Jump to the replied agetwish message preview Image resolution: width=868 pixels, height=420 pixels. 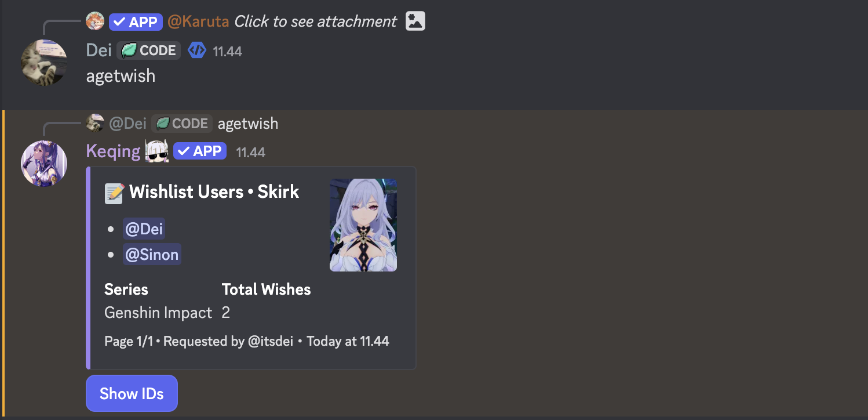(248, 124)
